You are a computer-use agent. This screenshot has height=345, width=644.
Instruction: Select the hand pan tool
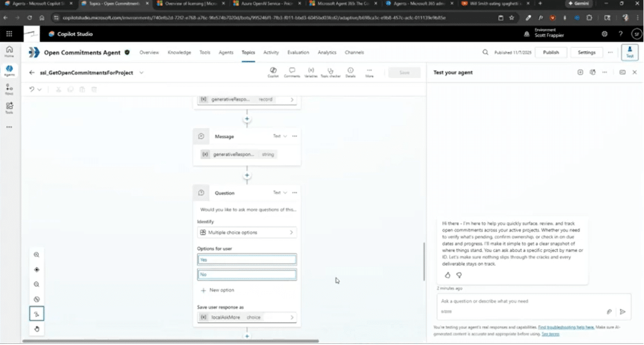pyautogui.click(x=37, y=329)
